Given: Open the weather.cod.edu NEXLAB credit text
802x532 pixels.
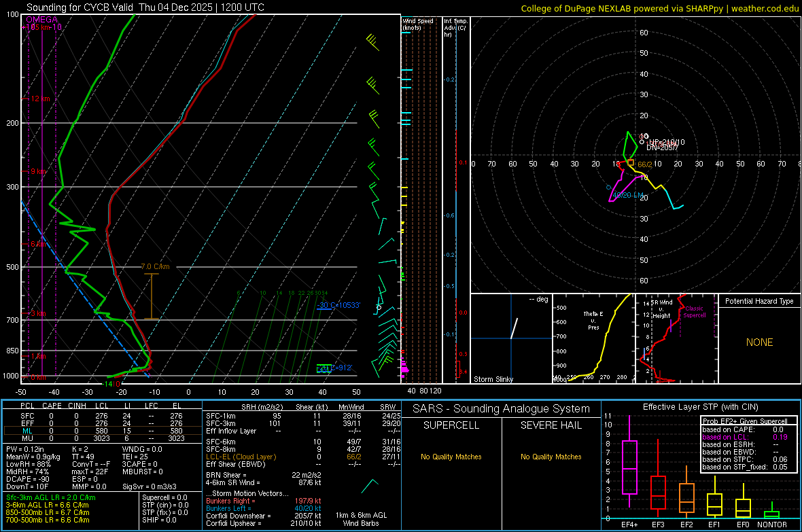Looking at the screenshot, I should [660, 8].
